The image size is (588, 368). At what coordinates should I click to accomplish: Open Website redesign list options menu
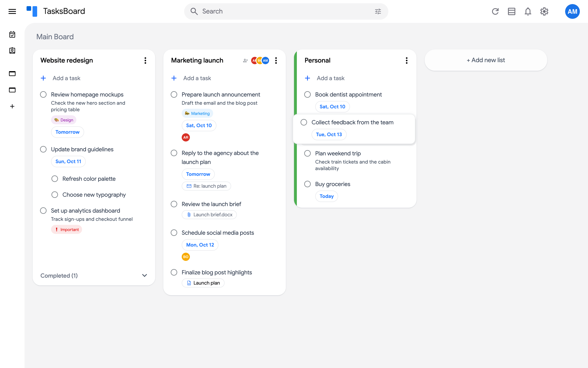[145, 61]
